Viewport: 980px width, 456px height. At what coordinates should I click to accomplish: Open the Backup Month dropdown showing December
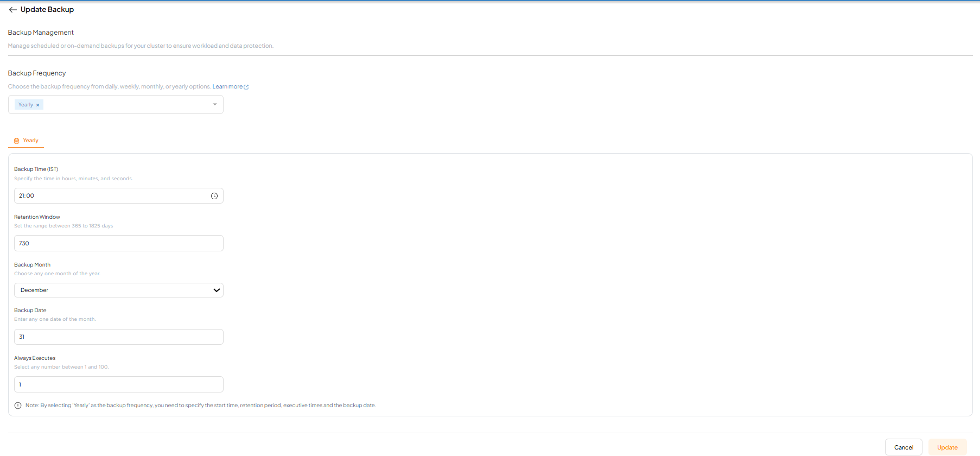pos(118,290)
